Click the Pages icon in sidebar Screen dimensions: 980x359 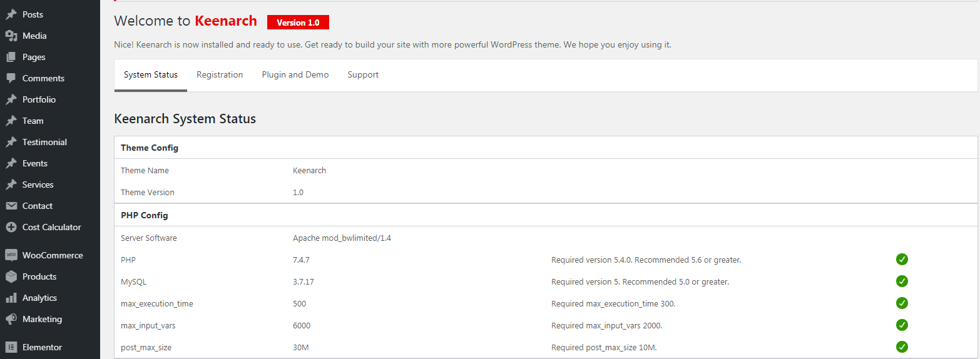(x=11, y=57)
